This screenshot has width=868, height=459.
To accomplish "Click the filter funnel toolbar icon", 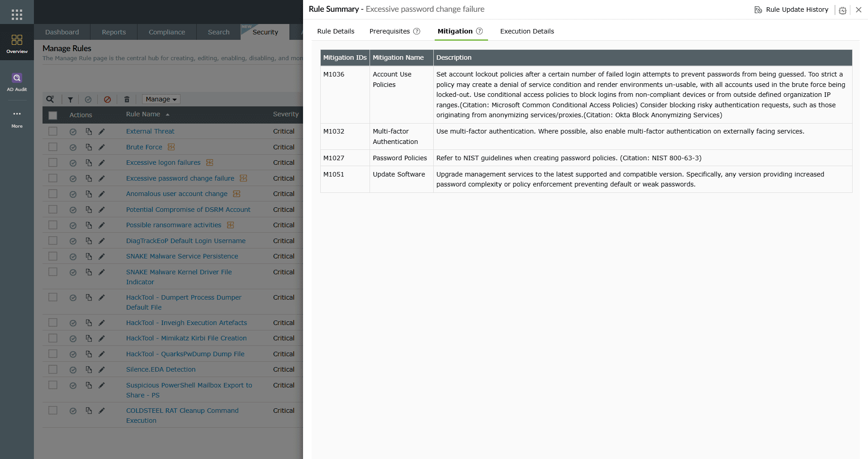I will coord(70,100).
